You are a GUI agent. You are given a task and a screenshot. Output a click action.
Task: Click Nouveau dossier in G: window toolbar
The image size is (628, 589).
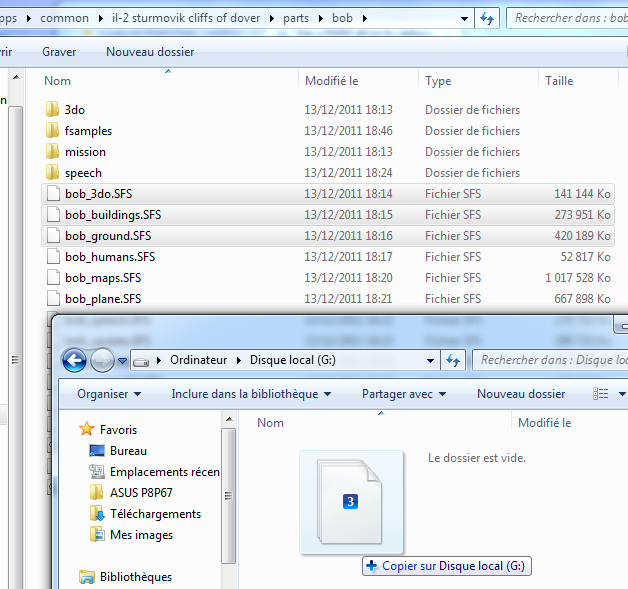(x=521, y=394)
